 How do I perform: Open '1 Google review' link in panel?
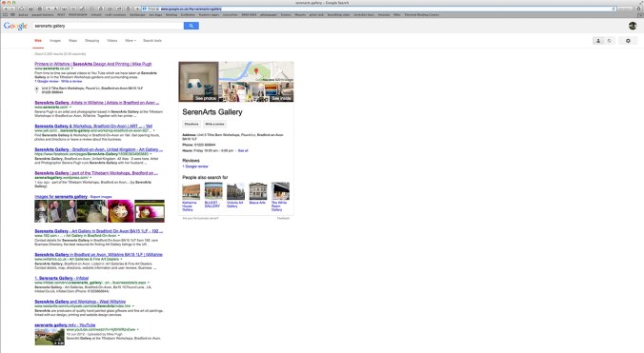pos(195,167)
